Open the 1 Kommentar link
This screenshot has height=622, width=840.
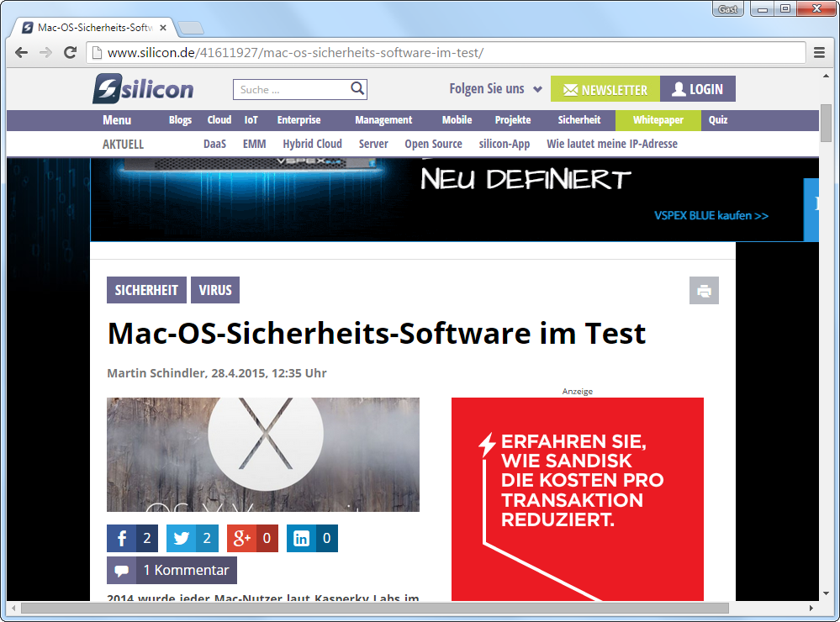pos(172,570)
